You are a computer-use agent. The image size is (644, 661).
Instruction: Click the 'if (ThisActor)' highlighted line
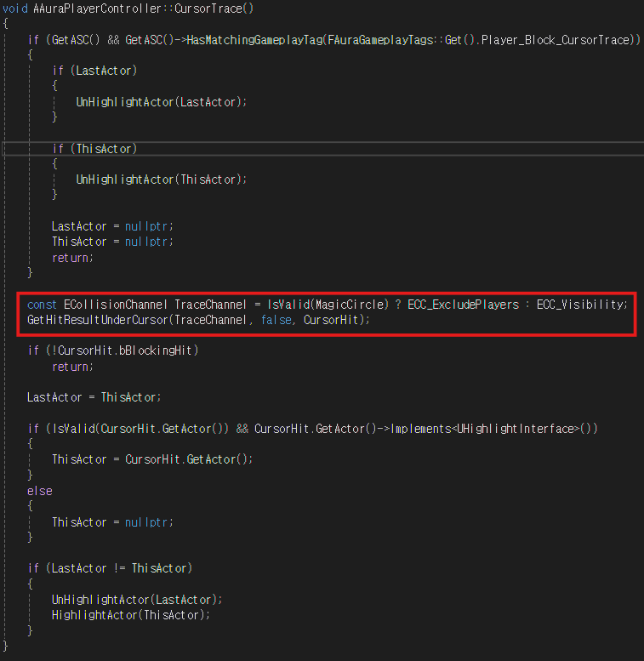pos(94,149)
